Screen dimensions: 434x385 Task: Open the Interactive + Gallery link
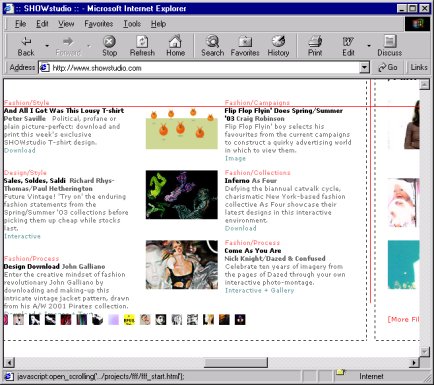coord(260,290)
